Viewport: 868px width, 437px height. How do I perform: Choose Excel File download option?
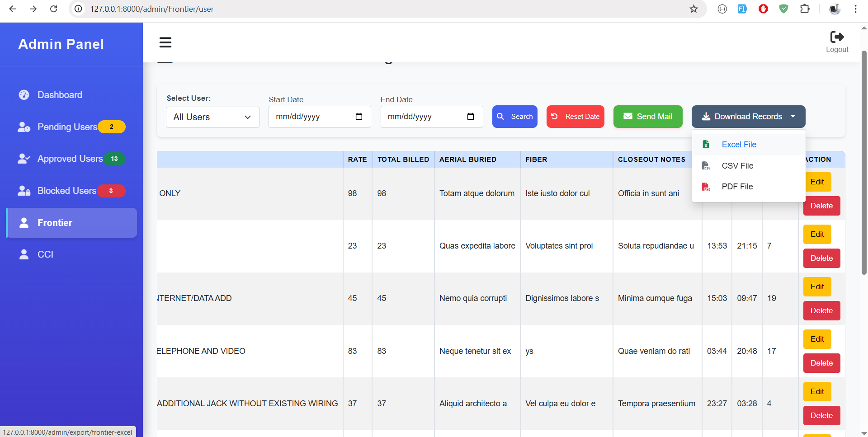[x=739, y=145]
